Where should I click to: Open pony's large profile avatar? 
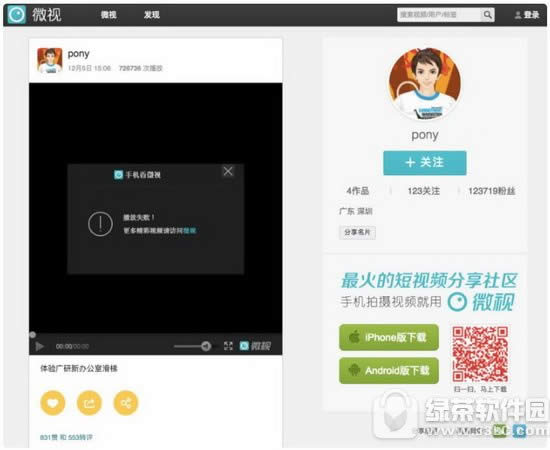coord(425,84)
